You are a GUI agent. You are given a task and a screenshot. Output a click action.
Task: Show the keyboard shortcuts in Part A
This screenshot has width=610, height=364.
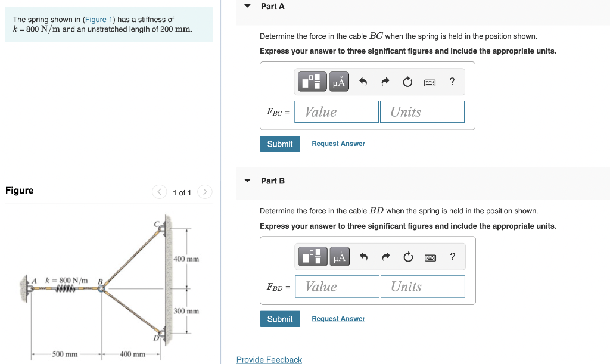[x=431, y=82]
